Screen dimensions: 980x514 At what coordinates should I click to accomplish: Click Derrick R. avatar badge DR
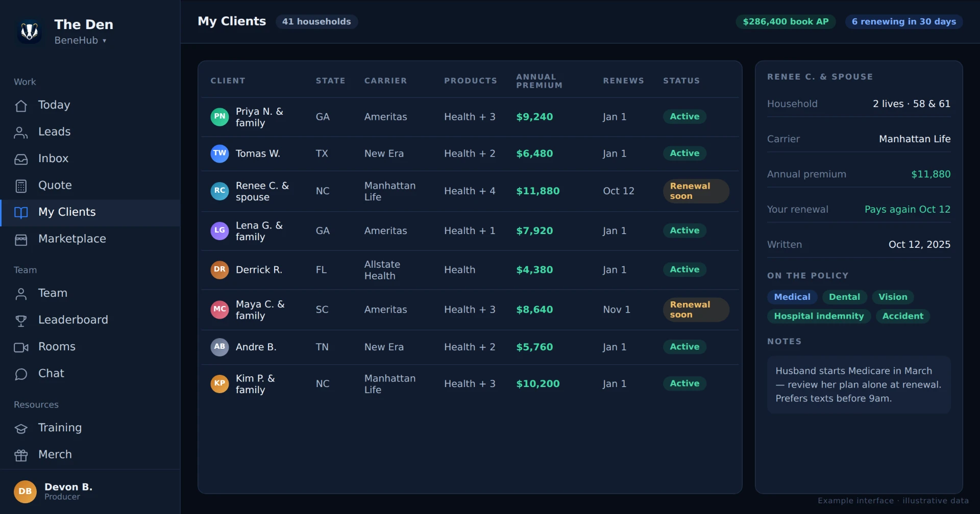click(x=219, y=270)
